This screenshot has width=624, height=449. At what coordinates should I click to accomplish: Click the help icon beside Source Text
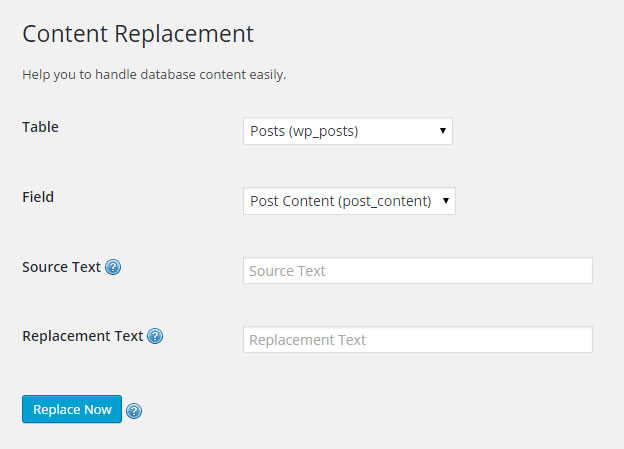coord(113,267)
